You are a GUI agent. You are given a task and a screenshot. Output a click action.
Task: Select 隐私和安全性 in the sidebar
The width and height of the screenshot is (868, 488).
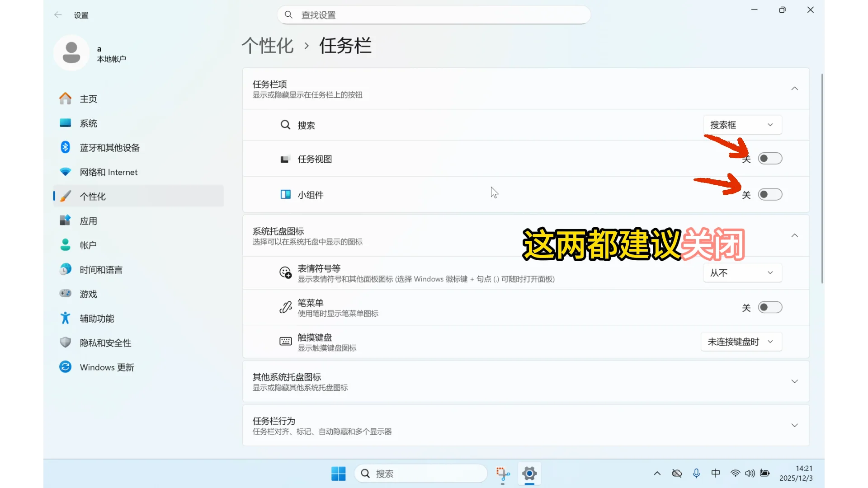pyautogui.click(x=106, y=343)
